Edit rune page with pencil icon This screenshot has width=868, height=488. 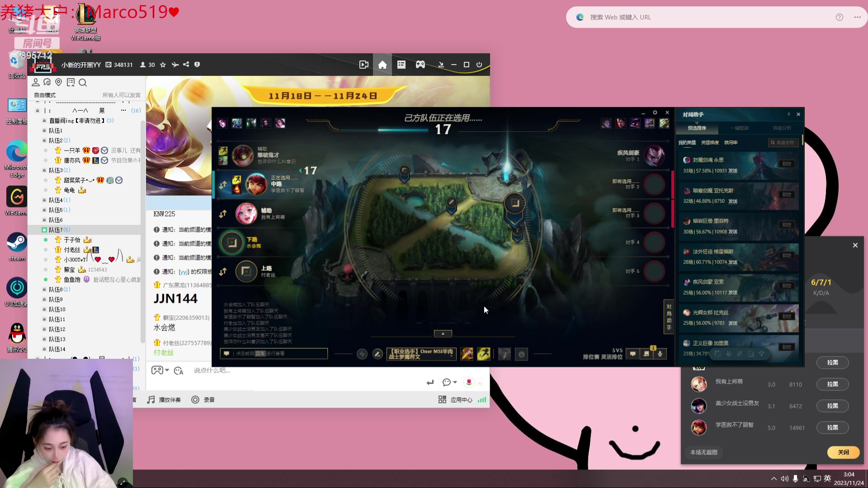pyautogui.click(x=377, y=354)
